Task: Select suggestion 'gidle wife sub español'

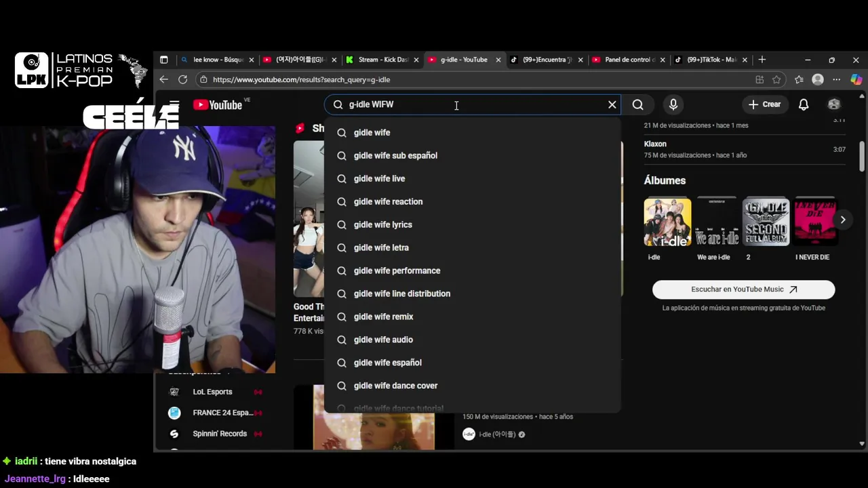Action: click(473, 156)
